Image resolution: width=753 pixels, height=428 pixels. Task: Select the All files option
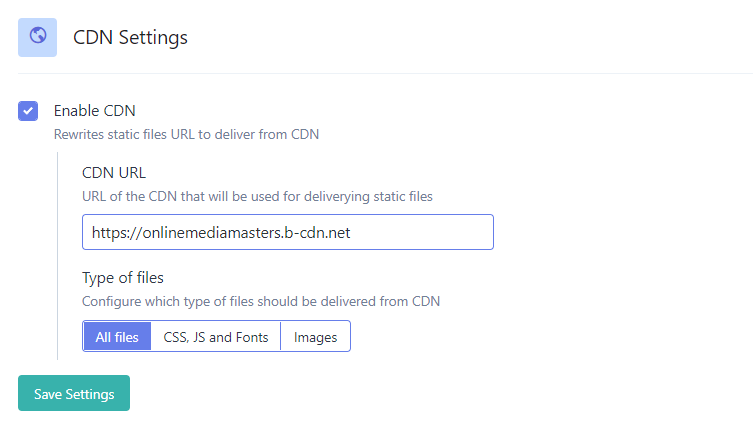(117, 337)
